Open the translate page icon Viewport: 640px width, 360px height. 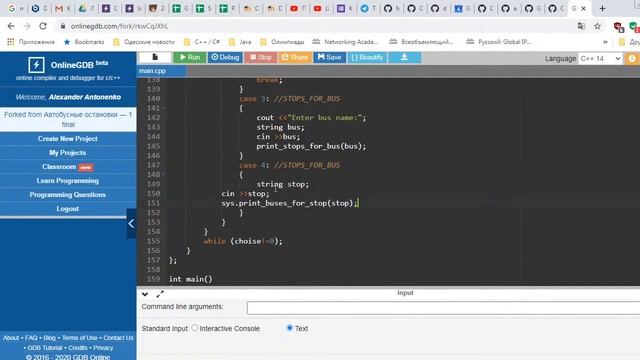(581, 26)
